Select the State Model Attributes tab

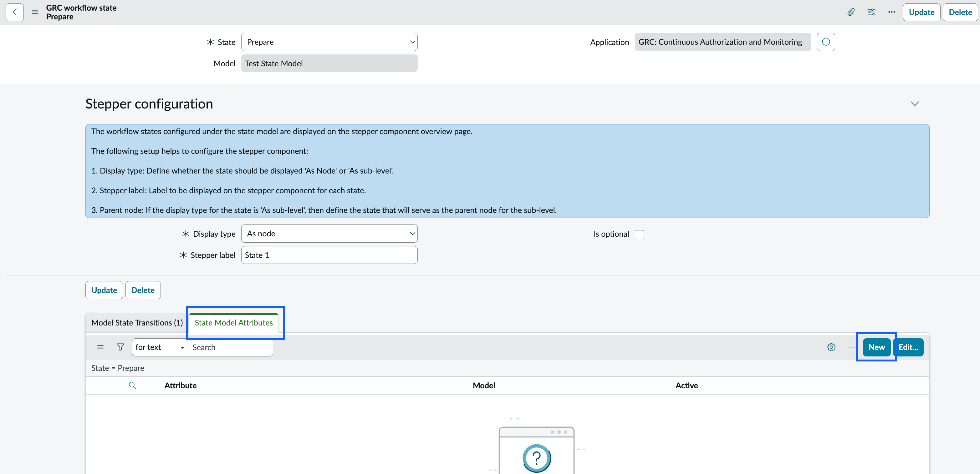234,322
